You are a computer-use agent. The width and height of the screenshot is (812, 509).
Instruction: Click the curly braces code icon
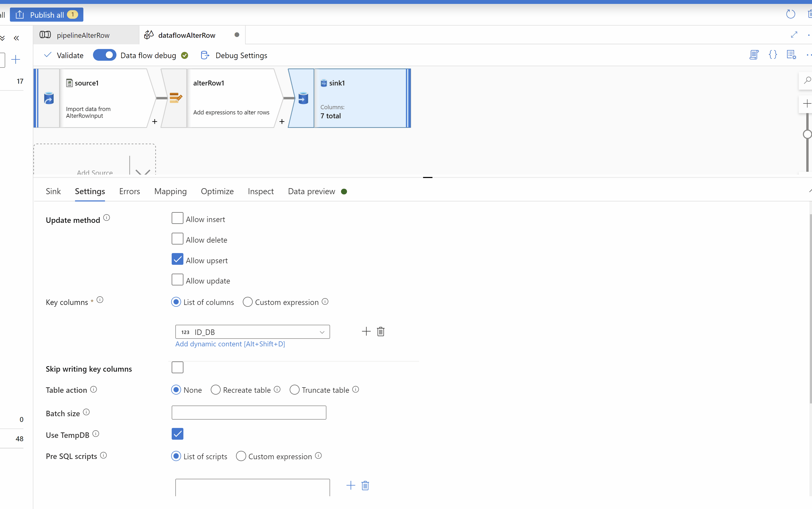(773, 54)
